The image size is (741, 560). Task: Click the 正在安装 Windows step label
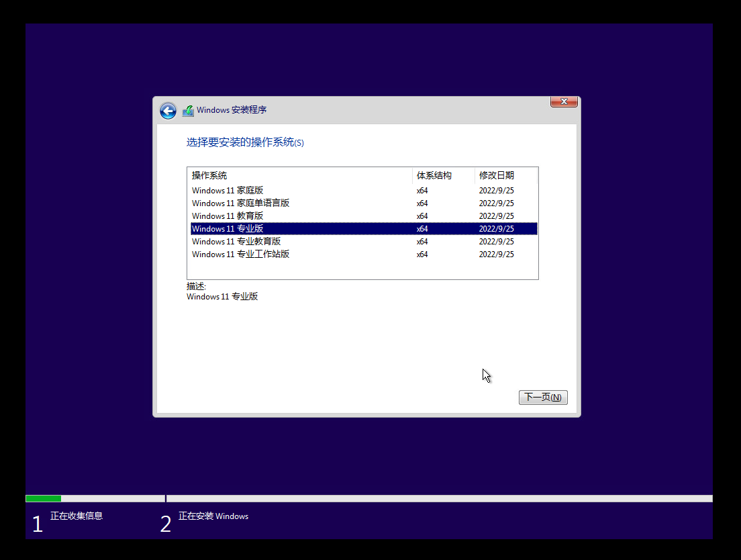(x=212, y=516)
